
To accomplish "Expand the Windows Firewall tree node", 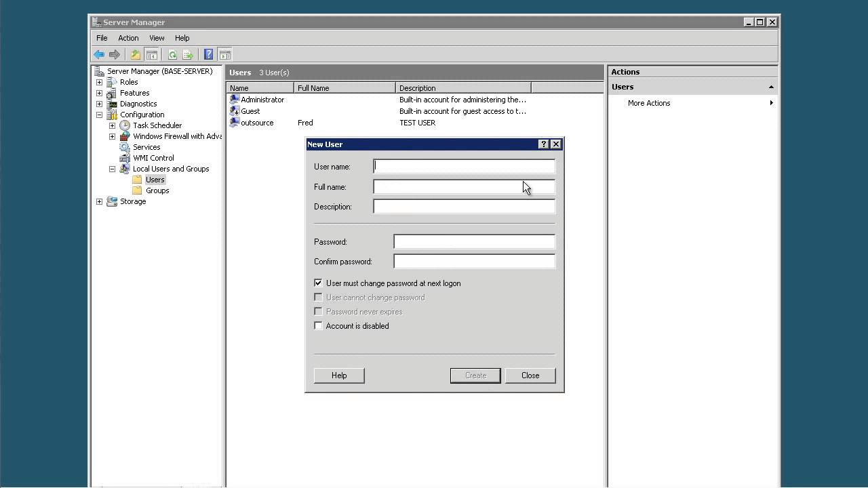I will point(112,136).
